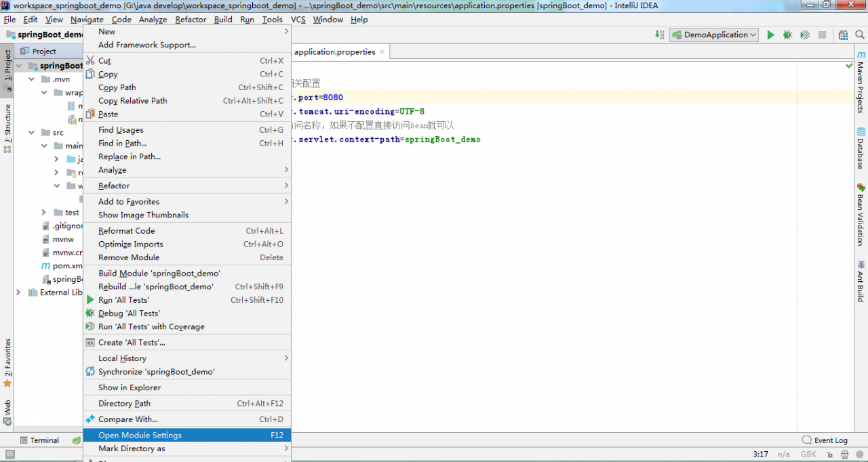Open the Mark Directory as submenu

tap(187, 448)
